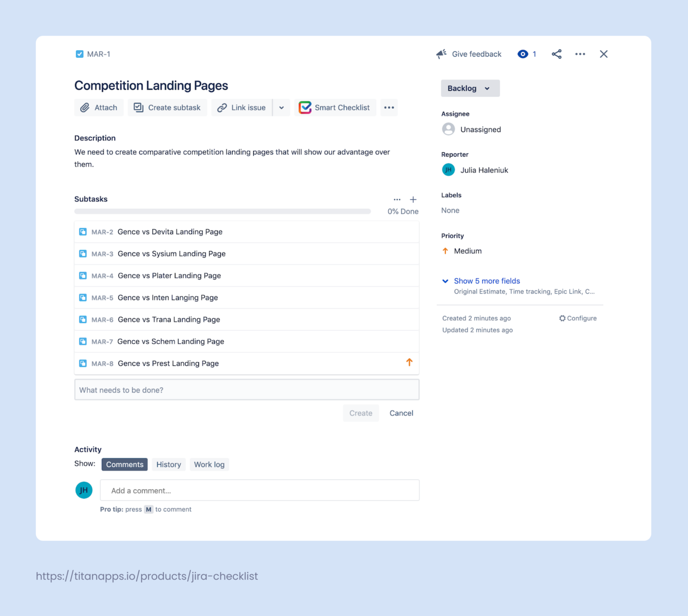The image size is (688, 616).
Task: Click the Subtasks progress bar
Action: 222,211
